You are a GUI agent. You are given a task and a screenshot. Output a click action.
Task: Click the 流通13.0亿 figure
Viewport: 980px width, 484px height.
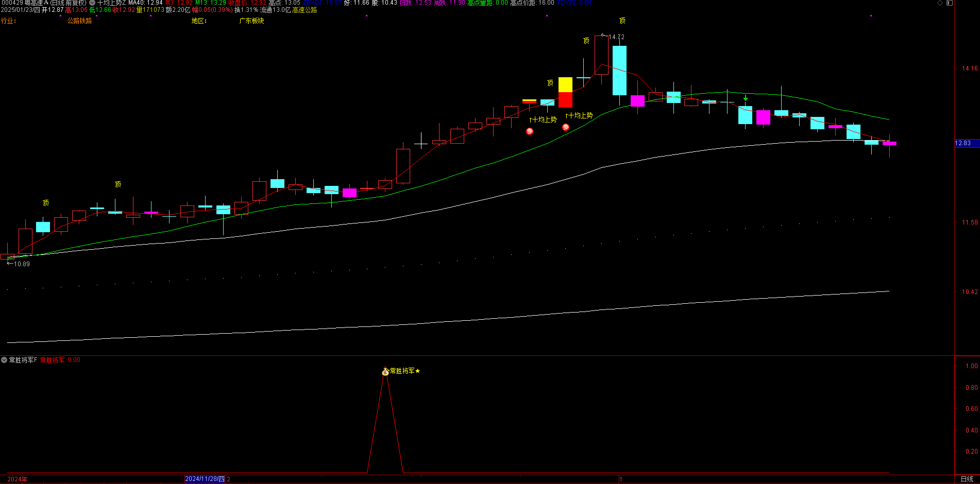click(275, 10)
